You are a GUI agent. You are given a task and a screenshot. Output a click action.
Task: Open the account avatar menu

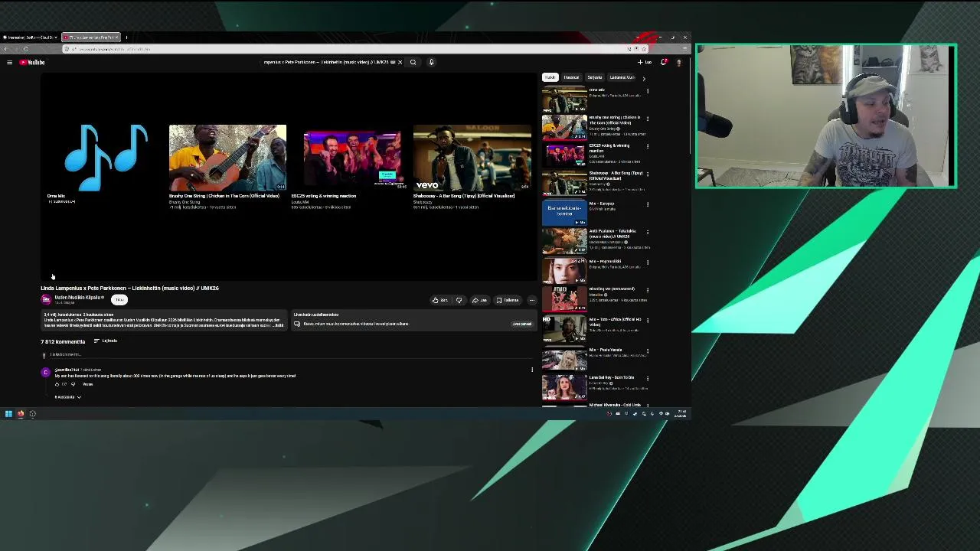(678, 62)
